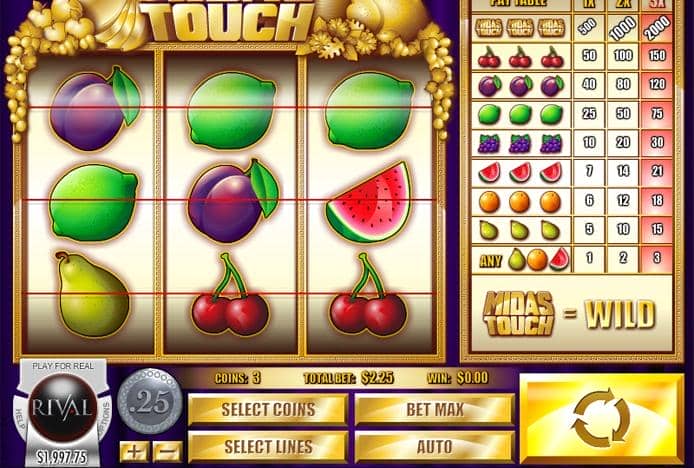
Task: Start Auto play mode
Action: point(435,447)
